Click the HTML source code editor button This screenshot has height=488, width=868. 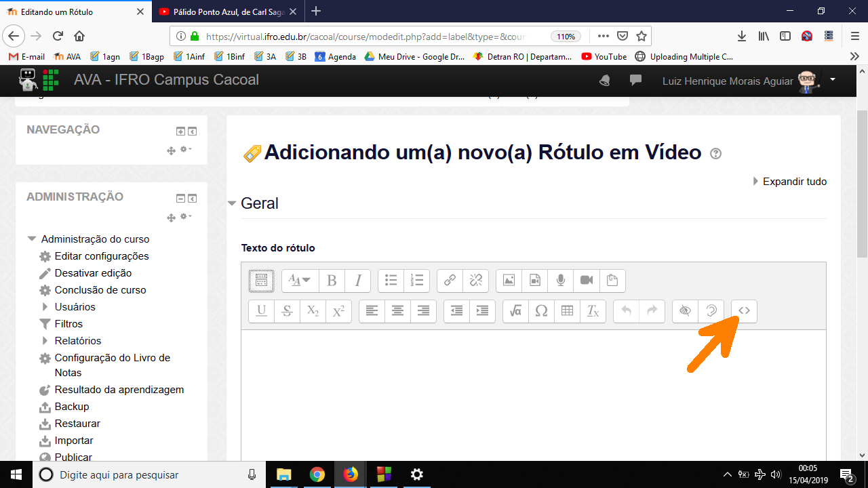744,311
